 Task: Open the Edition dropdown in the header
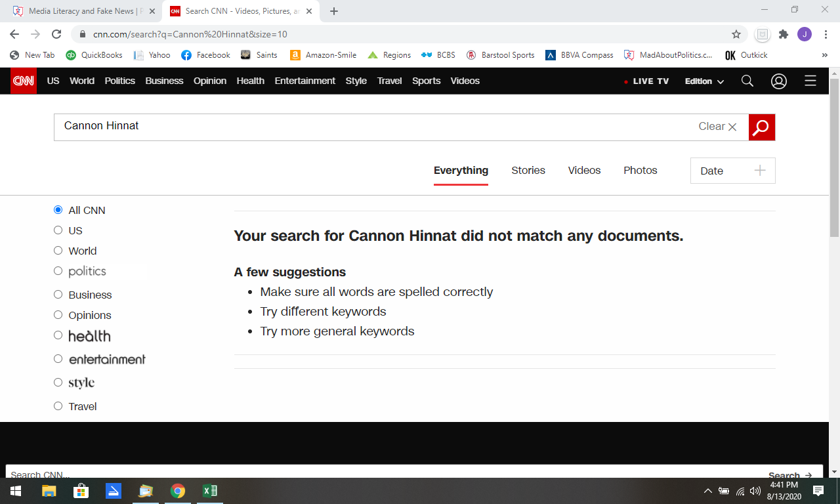pos(704,81)
